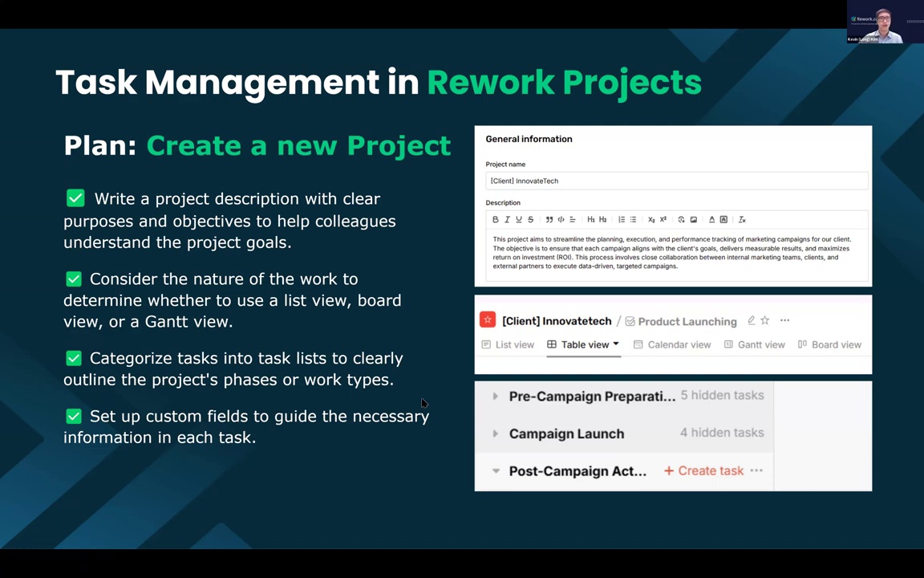Insert a link in the description
924x578 pixels.
(x=681, y=219)
